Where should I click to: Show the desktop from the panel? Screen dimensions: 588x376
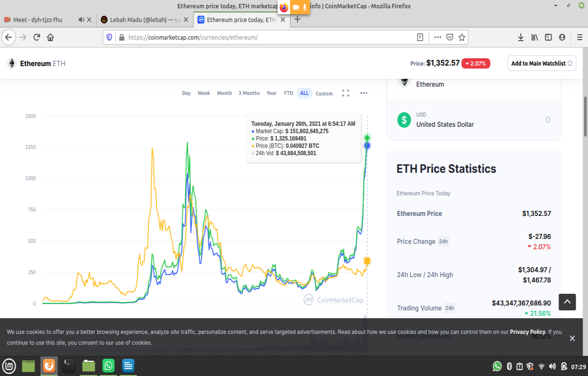[x=29, y=366]
